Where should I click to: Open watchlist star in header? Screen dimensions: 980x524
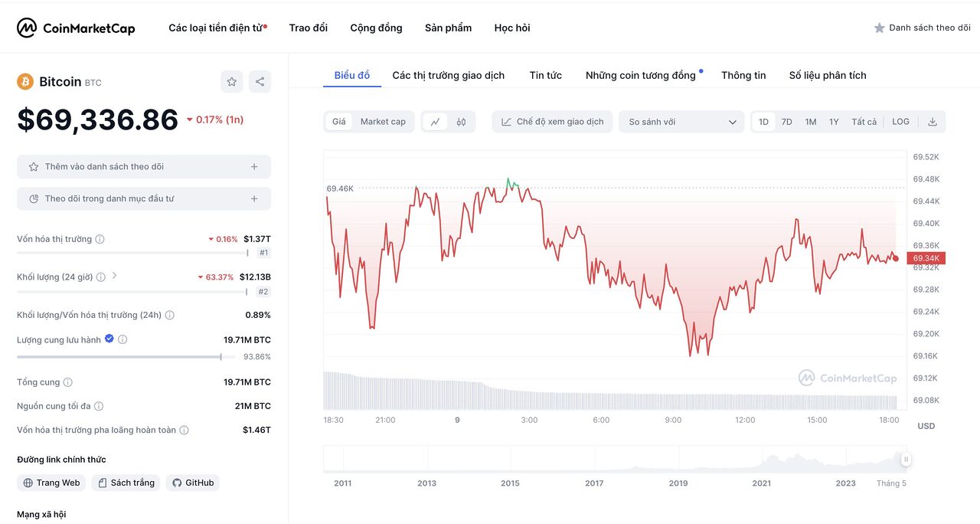pos(880,28)
